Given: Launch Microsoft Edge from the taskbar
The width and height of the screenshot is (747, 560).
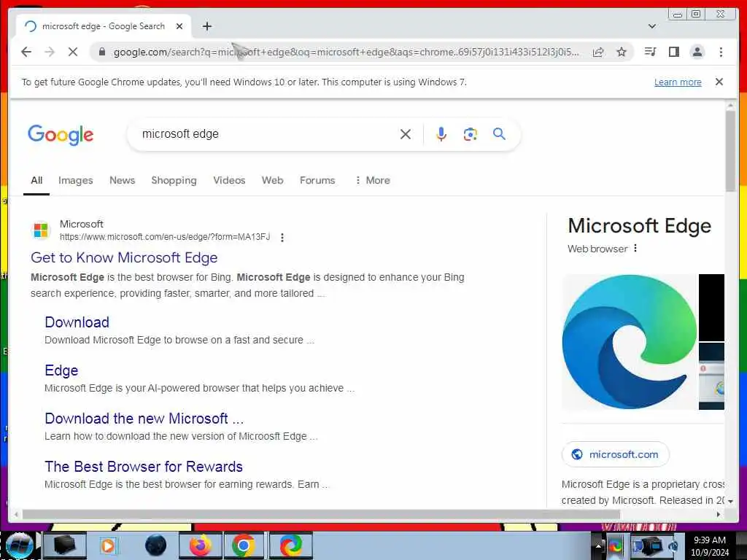Looking at the screenshot, I should coord(290,545).
